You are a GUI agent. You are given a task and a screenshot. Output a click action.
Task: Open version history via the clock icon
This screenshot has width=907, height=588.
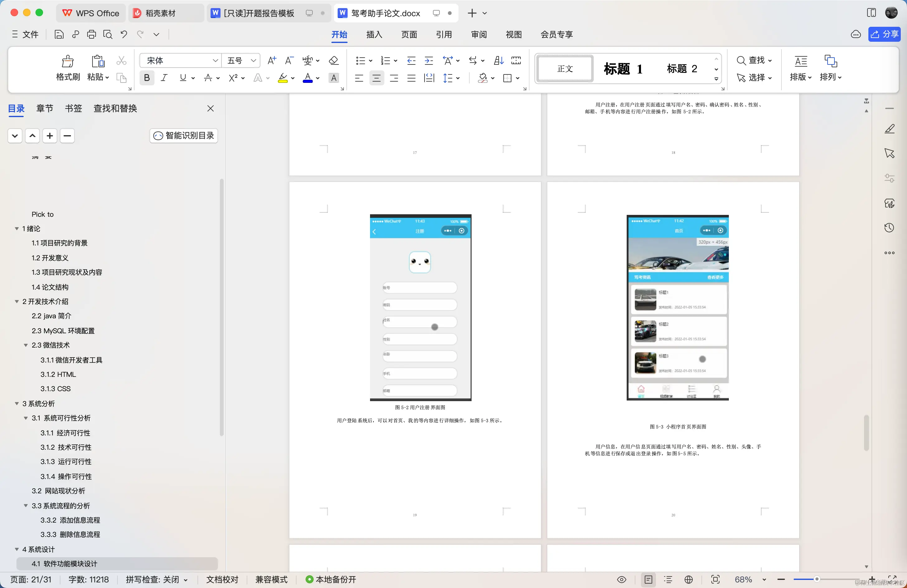(x=890, y=227)
